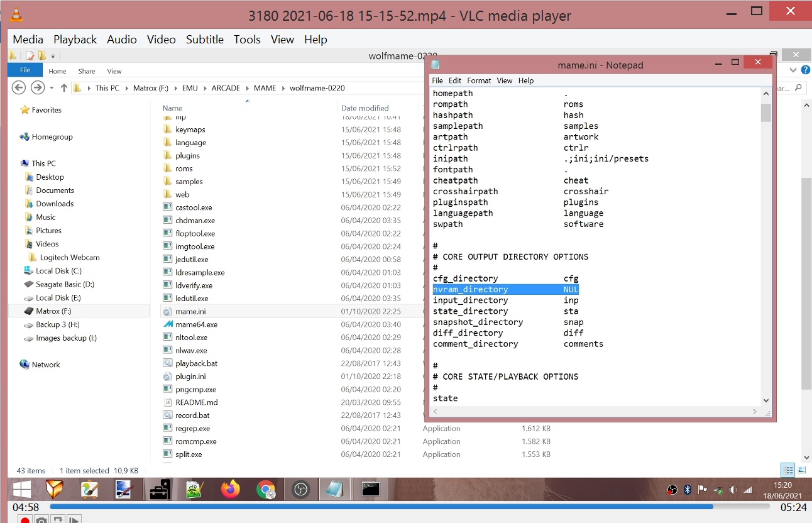Expand the chevron after ARCADE in the breadcrumb
This screenshot has width=812, height=523.
tap(246, 88)
